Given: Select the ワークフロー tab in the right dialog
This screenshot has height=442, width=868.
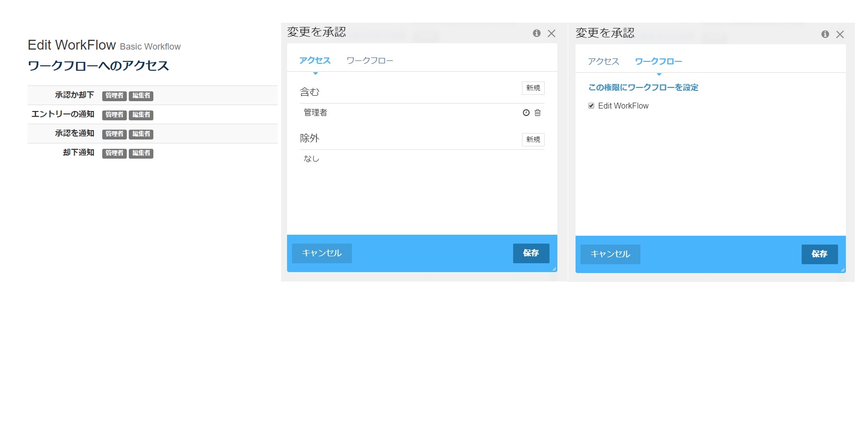Looking at the screenshot, I should [x=659, y=61].
